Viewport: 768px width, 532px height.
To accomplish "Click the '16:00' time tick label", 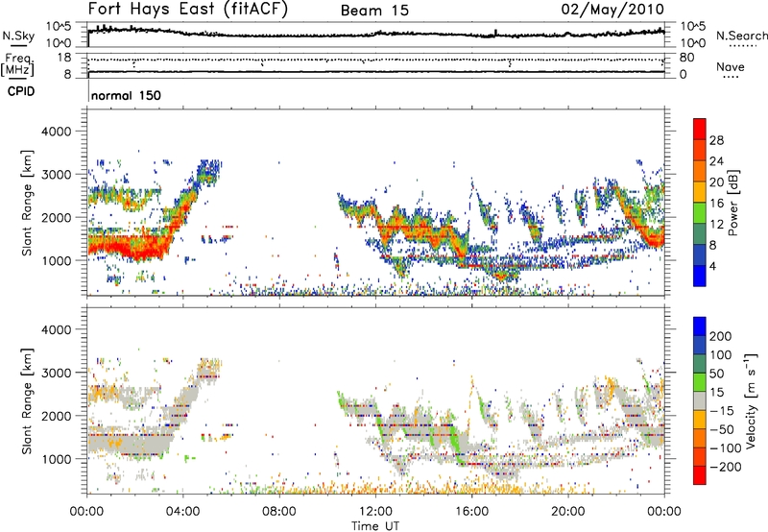I will (471, 512).
